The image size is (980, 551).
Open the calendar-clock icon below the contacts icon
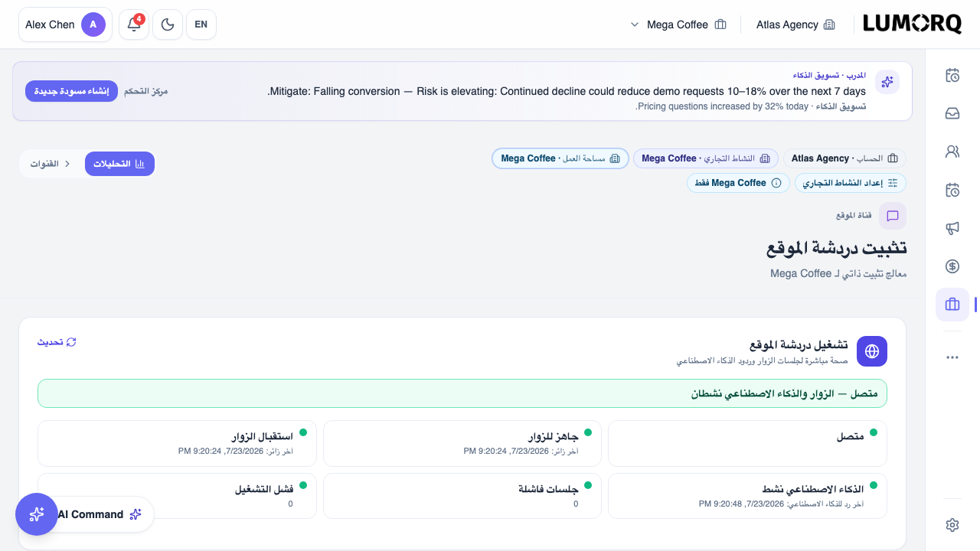pyautogui.click(x=952, y=190)
